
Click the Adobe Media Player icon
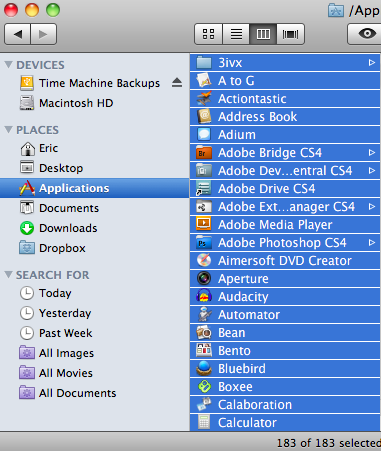[204, 224]
